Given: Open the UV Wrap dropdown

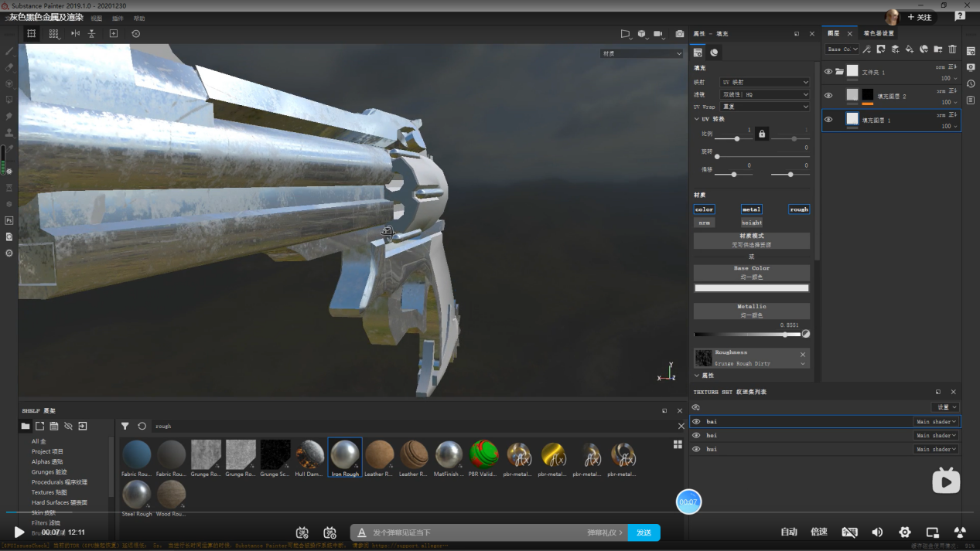Looking at the screenshot, I should tap(765, 107).
